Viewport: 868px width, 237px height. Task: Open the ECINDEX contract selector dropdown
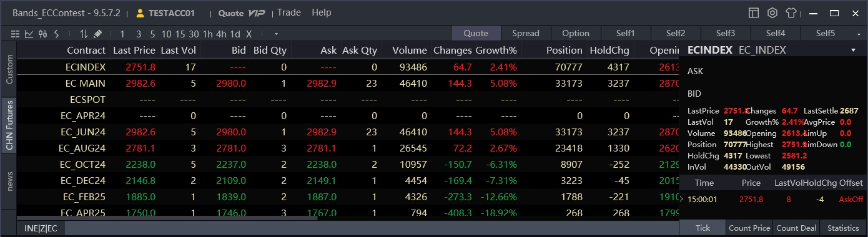point(853,51)
